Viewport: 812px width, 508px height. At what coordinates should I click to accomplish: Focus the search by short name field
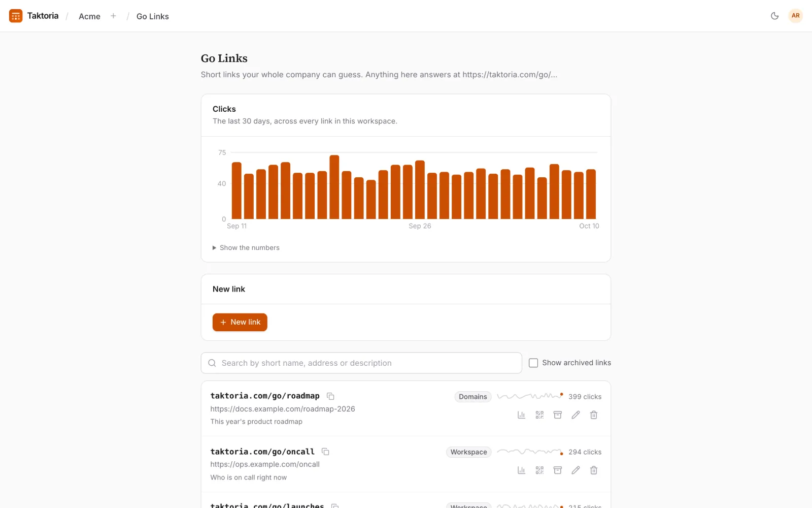361,363
